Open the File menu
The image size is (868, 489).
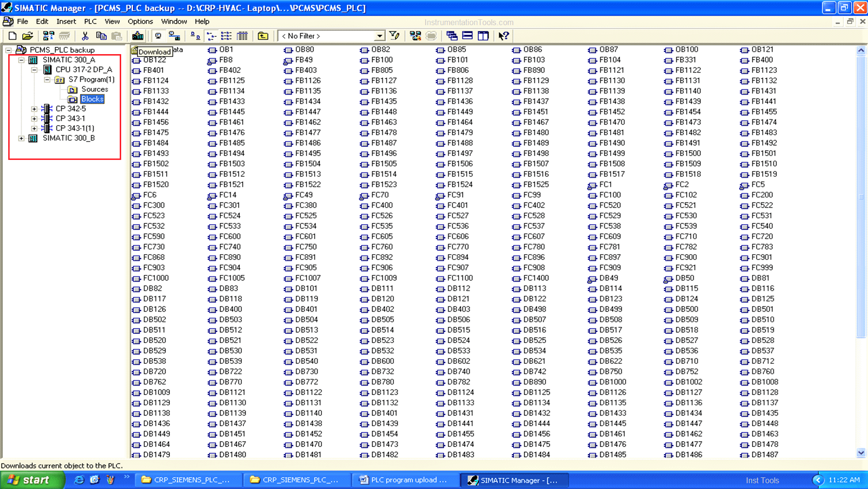pyautogui.click(x=23, y=21)
